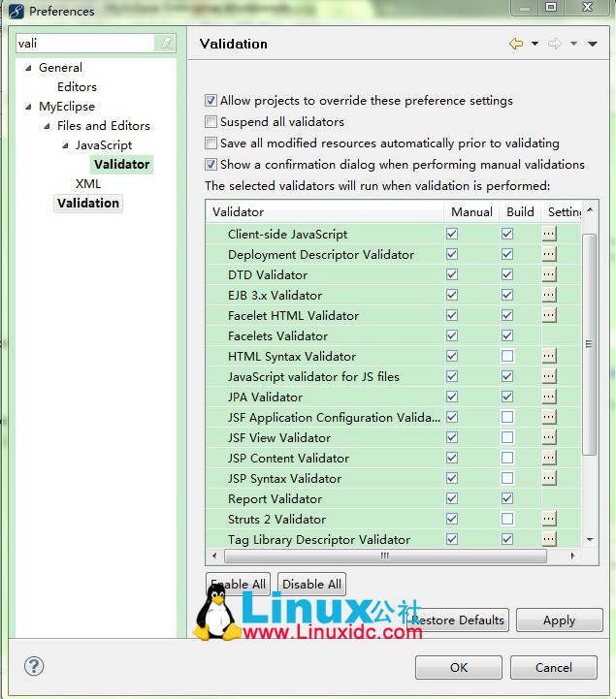Open settings for Client-side JavaScript validator

point(549,234)
